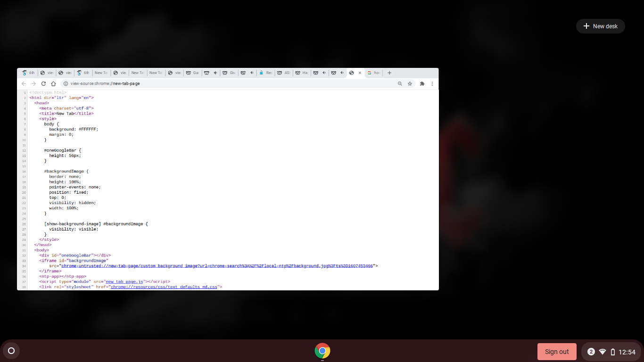Add a New desk
This screenshot has width=644, height=362.
point(600,26)
